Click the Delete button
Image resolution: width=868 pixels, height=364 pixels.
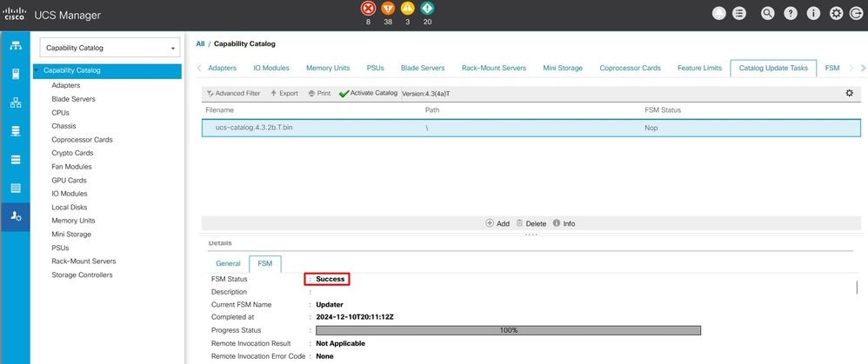pos(531,223)
